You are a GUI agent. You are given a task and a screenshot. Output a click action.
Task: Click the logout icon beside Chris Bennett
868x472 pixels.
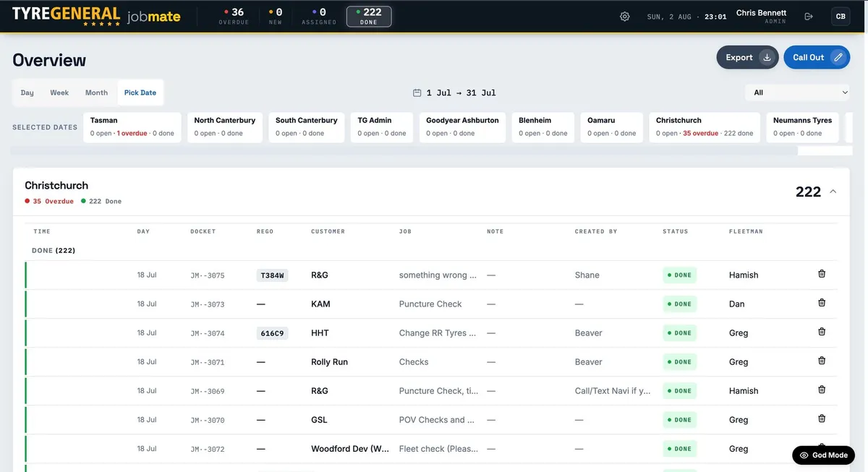[x=809, y=17]
